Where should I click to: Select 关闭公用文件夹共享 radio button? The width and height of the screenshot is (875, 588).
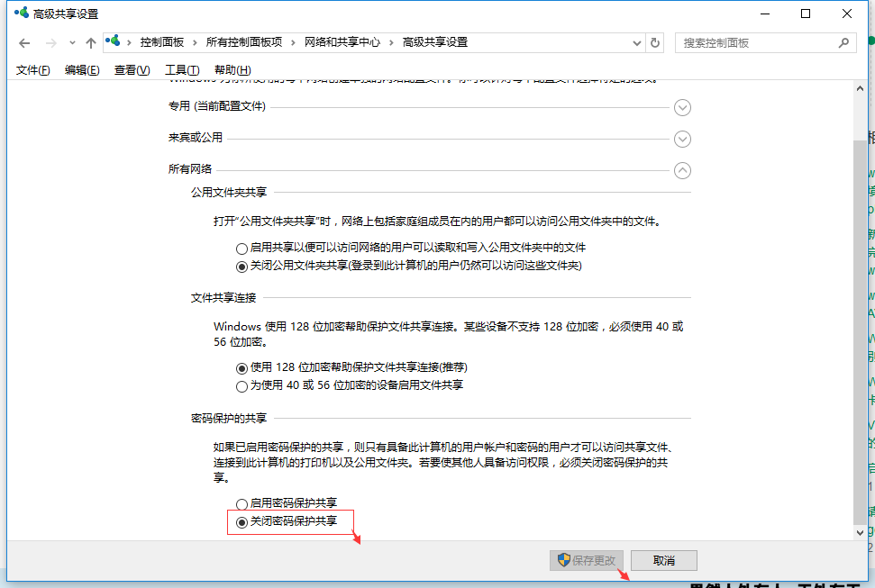point(242,267)
